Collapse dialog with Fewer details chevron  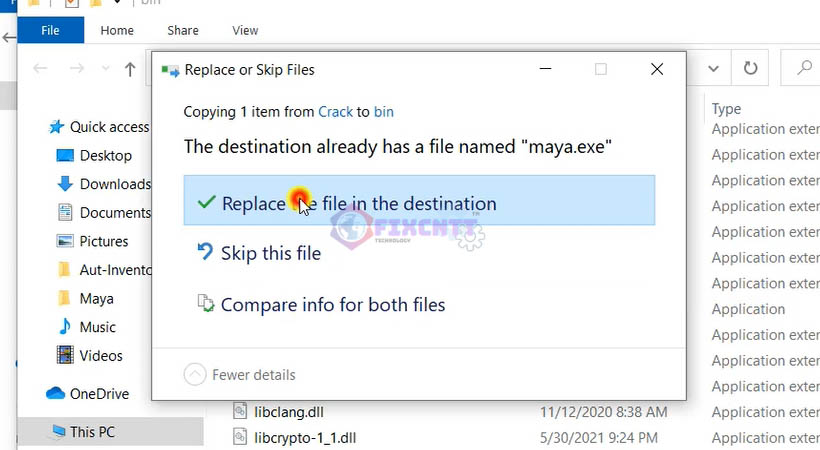(x=195, y=375)
